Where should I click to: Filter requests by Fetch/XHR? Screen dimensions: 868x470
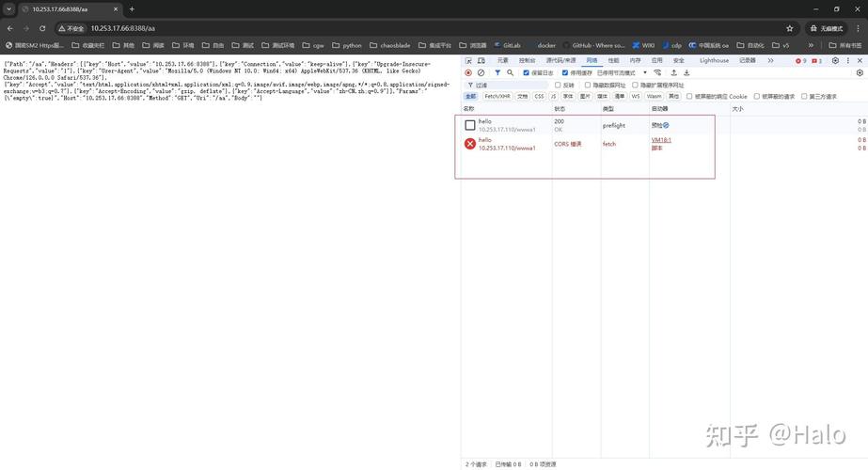click(497, 96)
